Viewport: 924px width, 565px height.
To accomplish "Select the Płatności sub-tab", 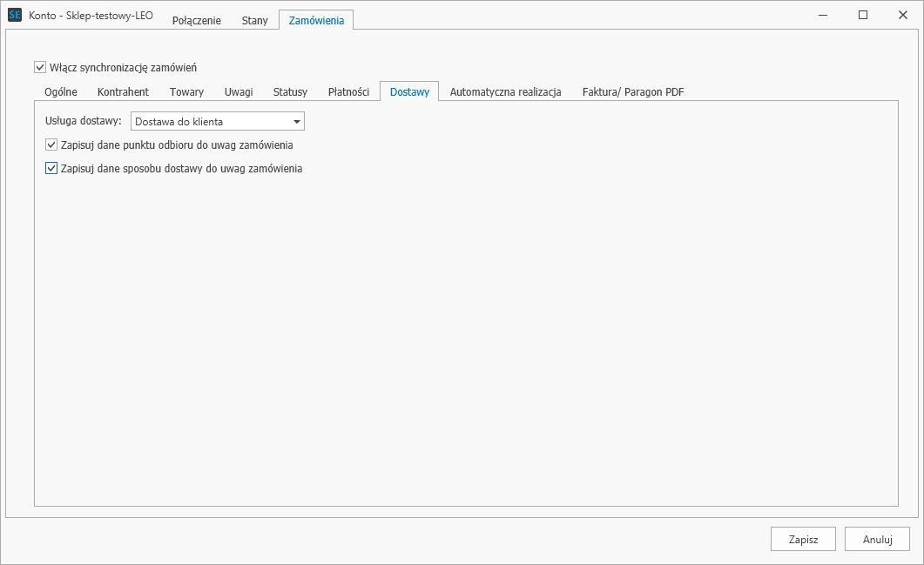I will coord(349,92).
